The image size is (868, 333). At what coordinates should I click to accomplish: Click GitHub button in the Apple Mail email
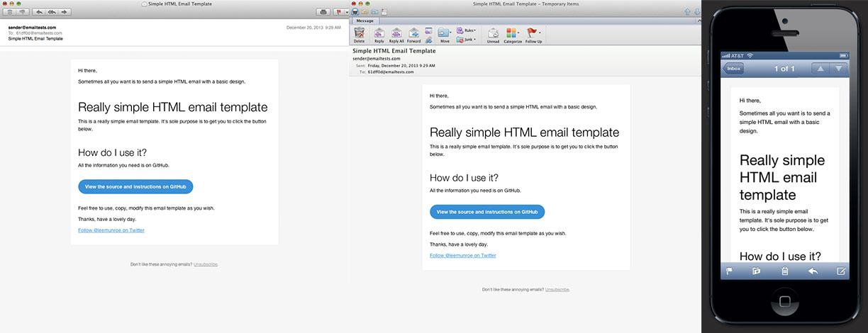pos(135,186)
